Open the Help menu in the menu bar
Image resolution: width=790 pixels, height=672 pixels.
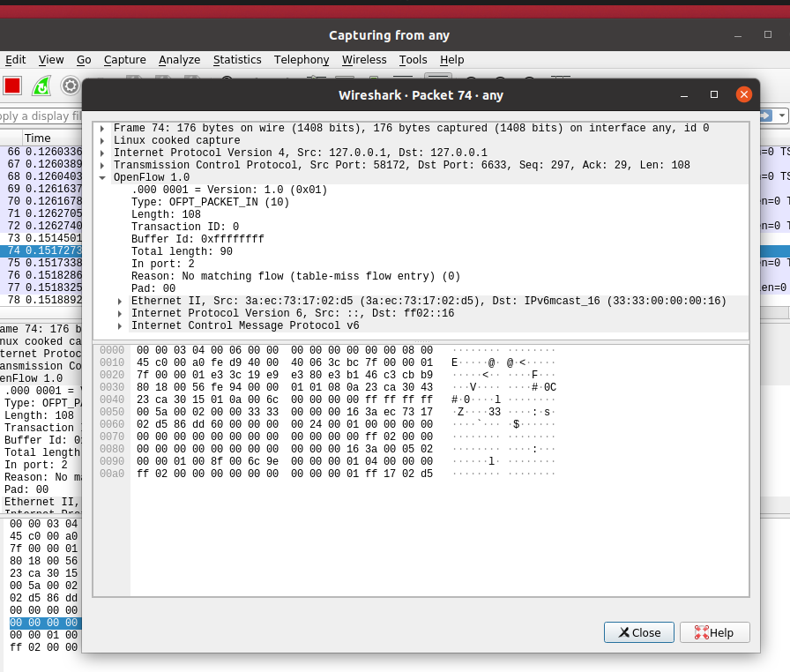point(452,59)
